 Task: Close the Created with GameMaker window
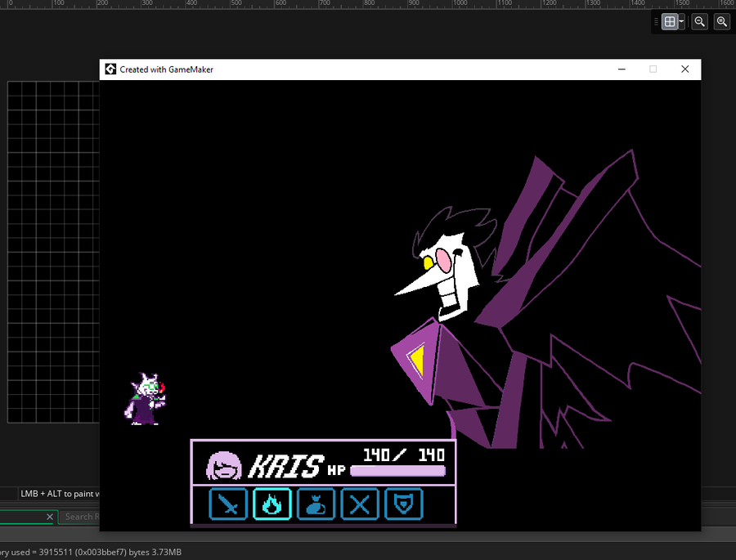684,69
